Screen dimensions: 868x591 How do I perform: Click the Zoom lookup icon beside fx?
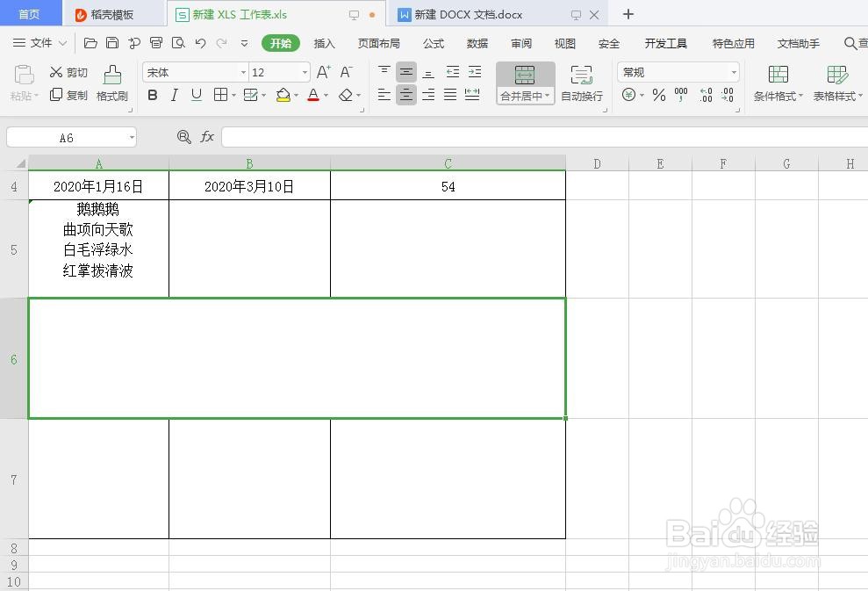pyautogui.click(x=183, y=137)
